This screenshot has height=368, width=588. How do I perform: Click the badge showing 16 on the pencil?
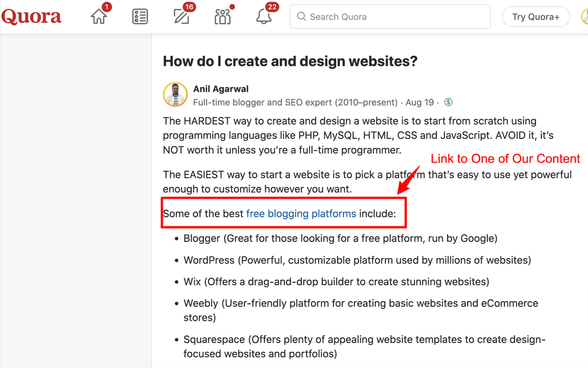tap(190, 6)
